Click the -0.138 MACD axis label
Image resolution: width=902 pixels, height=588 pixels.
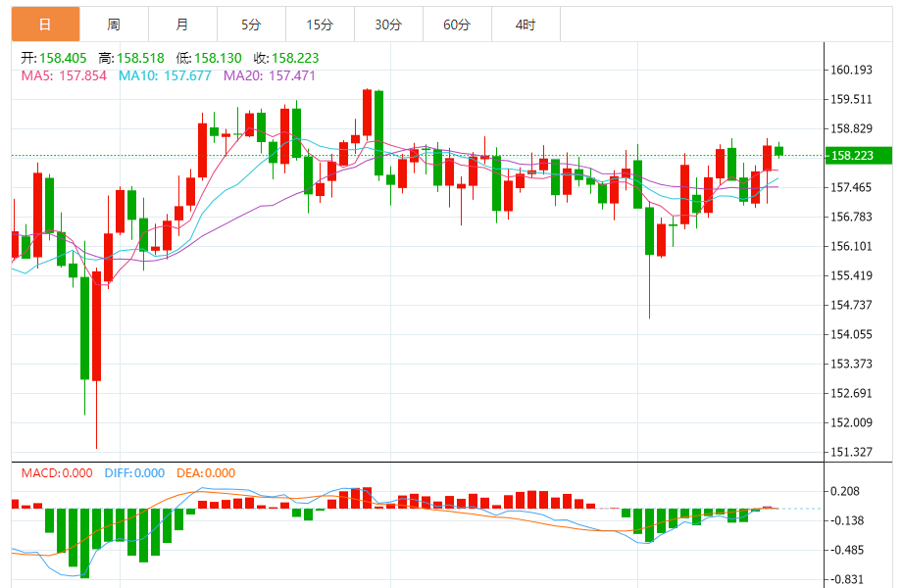pos(847,520)
